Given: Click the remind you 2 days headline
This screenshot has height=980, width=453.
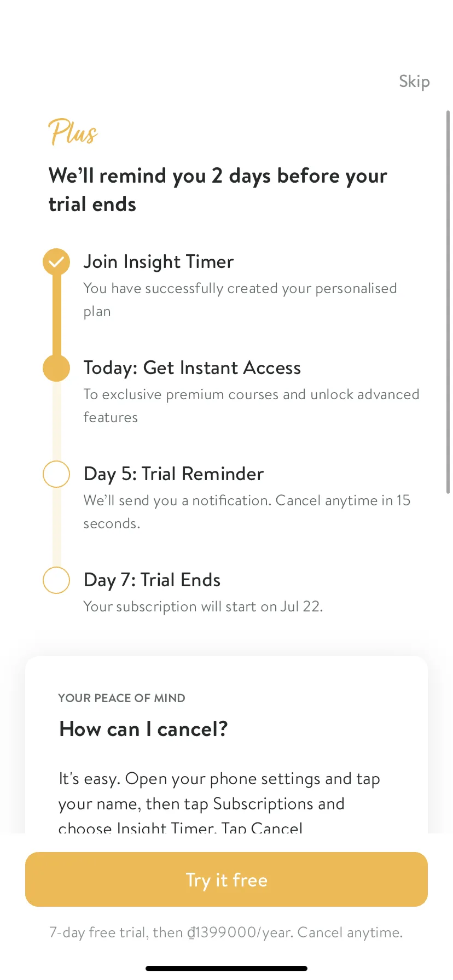Looking at the screenshot, I should pos(218,190).
